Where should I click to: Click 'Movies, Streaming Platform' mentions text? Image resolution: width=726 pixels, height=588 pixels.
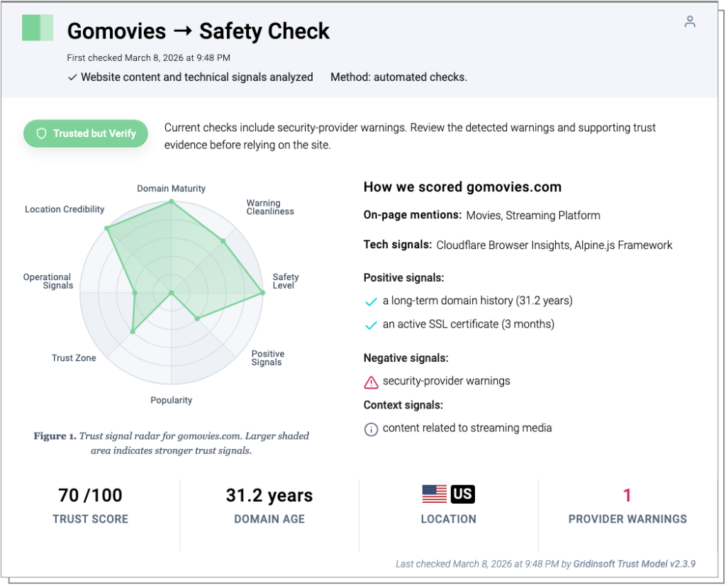533,216
